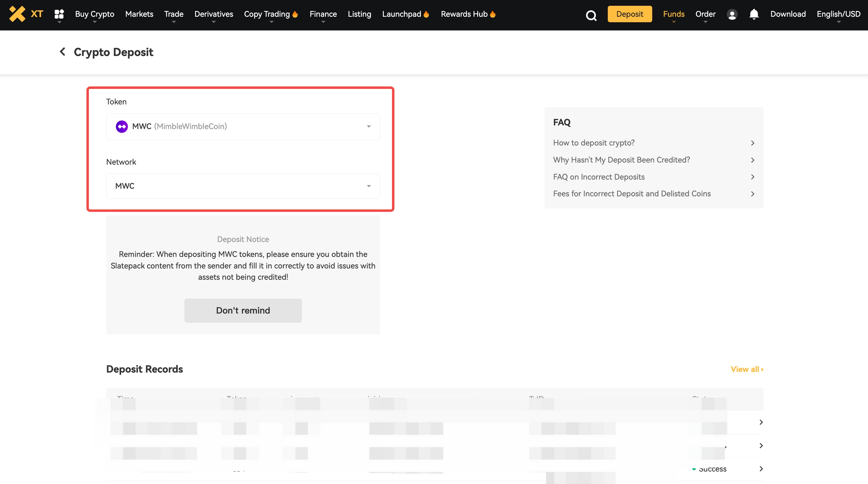The width and height of the screenshot is (868, 484).
Task: Open the notifications bell icon
Action: (x=754, y=14)
